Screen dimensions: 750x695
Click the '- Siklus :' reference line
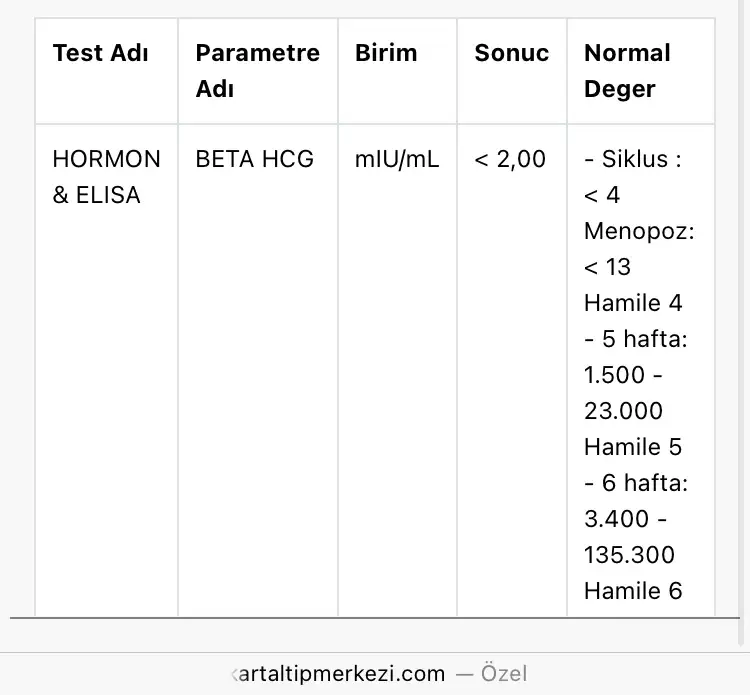click(x=632, y=159)
